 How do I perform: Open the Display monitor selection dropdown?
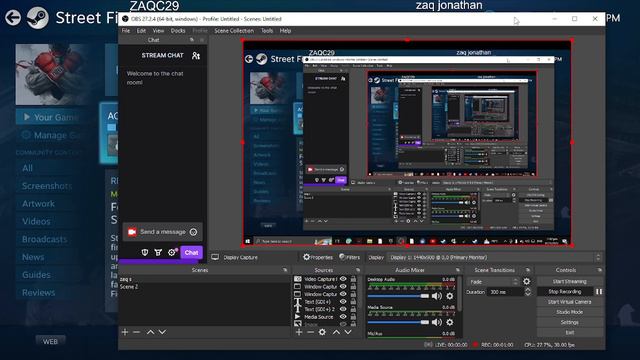(x=495, y=258)
